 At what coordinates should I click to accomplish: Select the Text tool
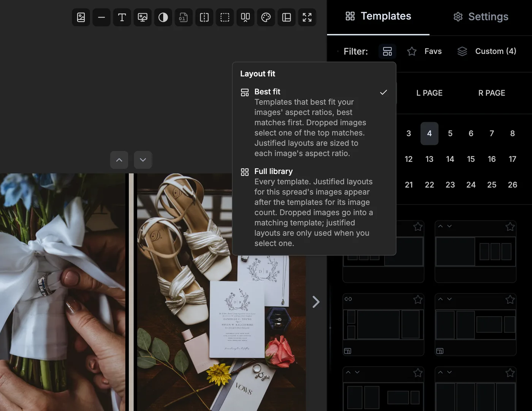pyautogui.click(x=122, y=17)
